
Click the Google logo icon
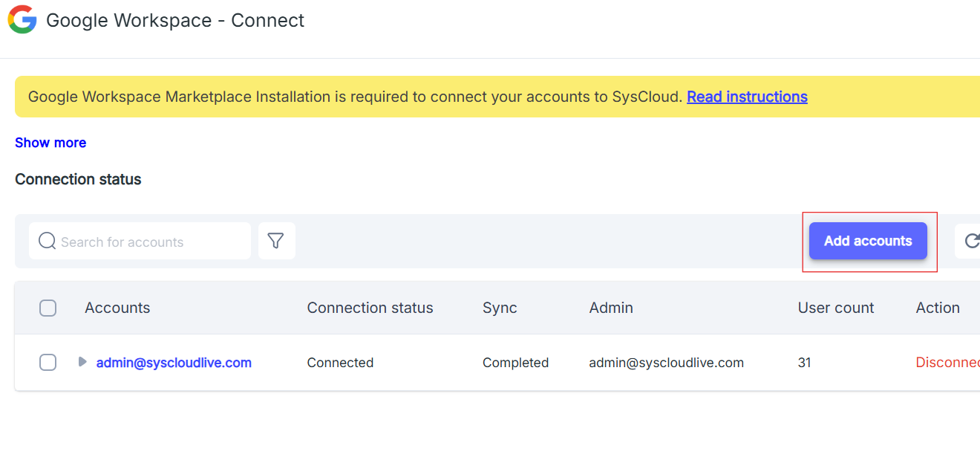click(x=22, y=20)
